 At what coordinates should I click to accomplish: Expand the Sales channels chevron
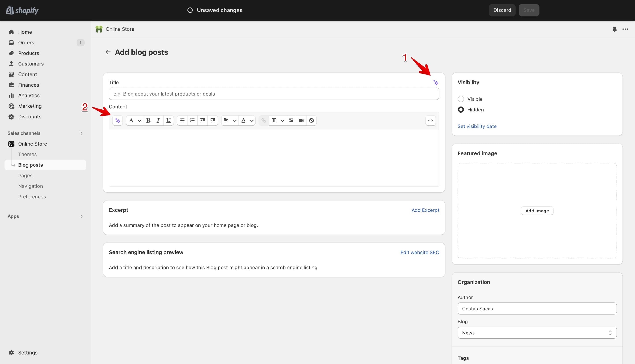point(82,133)
